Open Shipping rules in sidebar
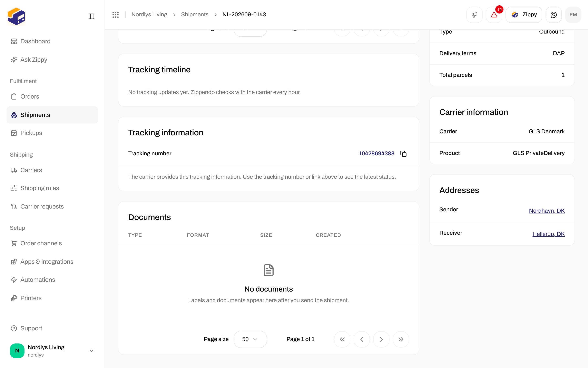The width and height of the screenshot is (588, 368). click(x=52, y=188)
